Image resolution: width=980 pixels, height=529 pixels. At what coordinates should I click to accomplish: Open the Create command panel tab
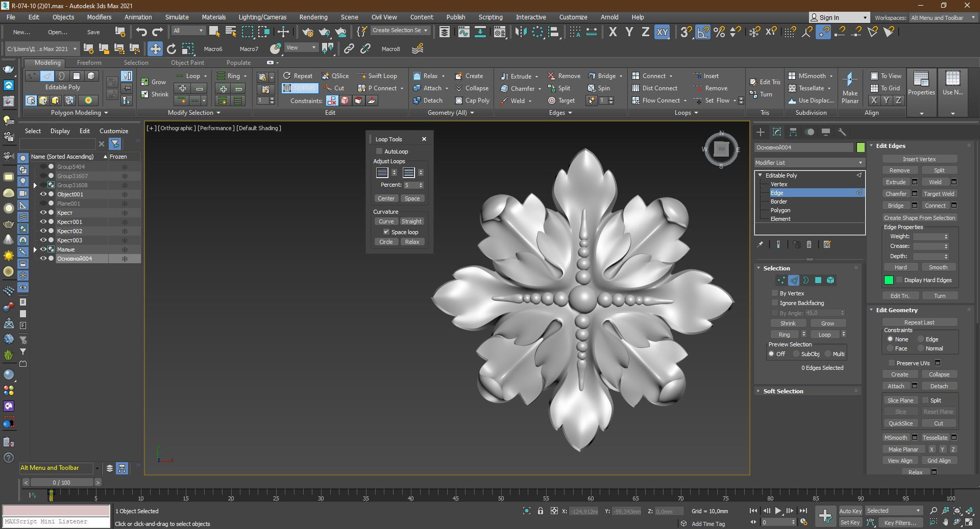[761, 132]
